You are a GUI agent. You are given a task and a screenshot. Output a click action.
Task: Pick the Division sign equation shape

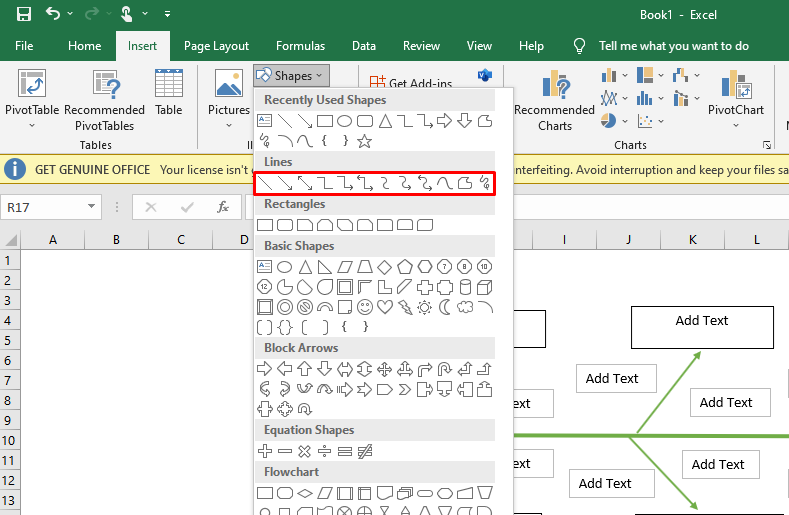(325, 451)
